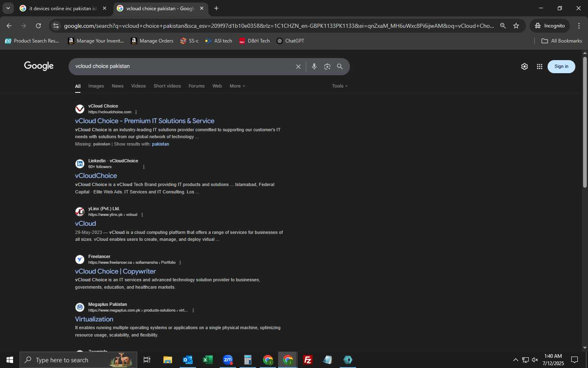This screenshot has width=588, height=368.
Task: Open the ChatGPT bookmark
Action: (290, 41)
